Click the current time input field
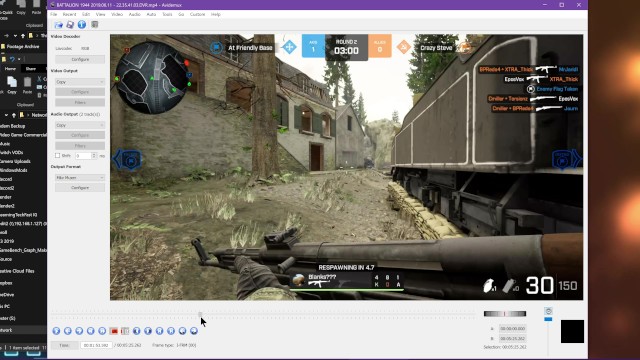The height and width of the screenshot is (360, 640). (96, 345)
